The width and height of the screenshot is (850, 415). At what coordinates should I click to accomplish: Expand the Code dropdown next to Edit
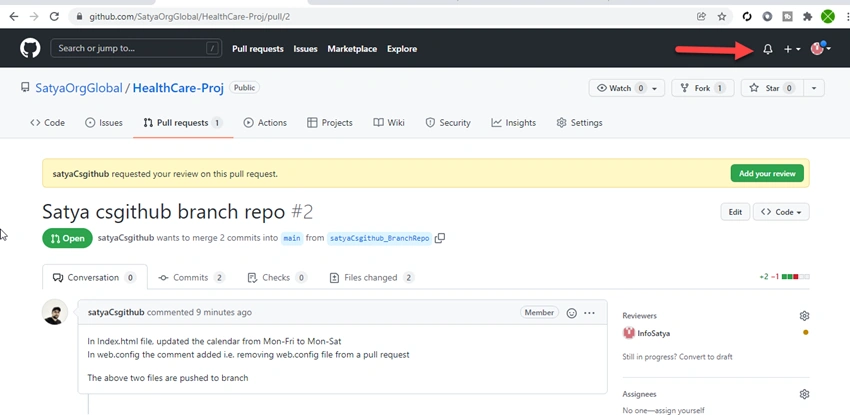781,212
